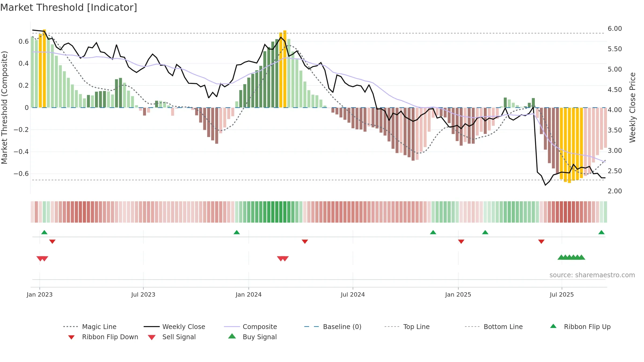The image size is (644, 362).
Task: Select the ribbon flip up marker in December 2023
Action: coord(237,232)
